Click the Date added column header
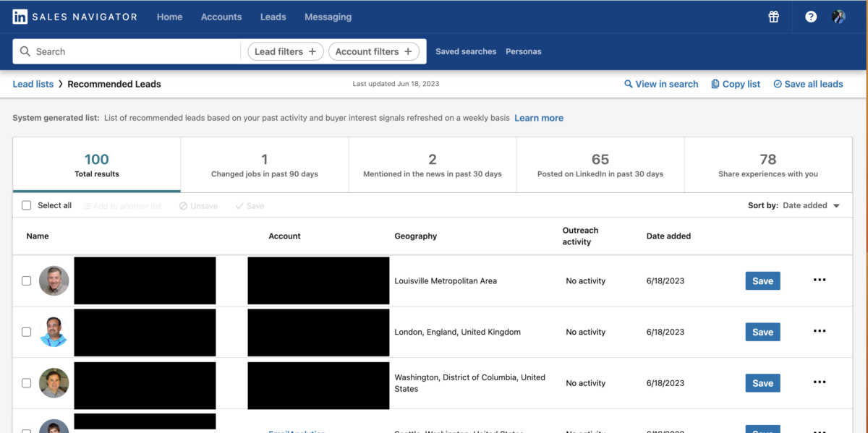Screen dimensions: 868x433 (x=668, y=236)
